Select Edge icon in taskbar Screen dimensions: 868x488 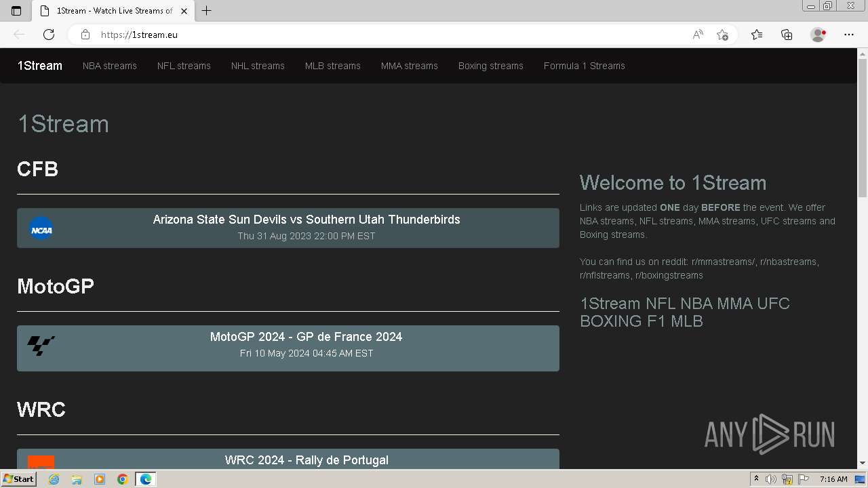point(146,479)
